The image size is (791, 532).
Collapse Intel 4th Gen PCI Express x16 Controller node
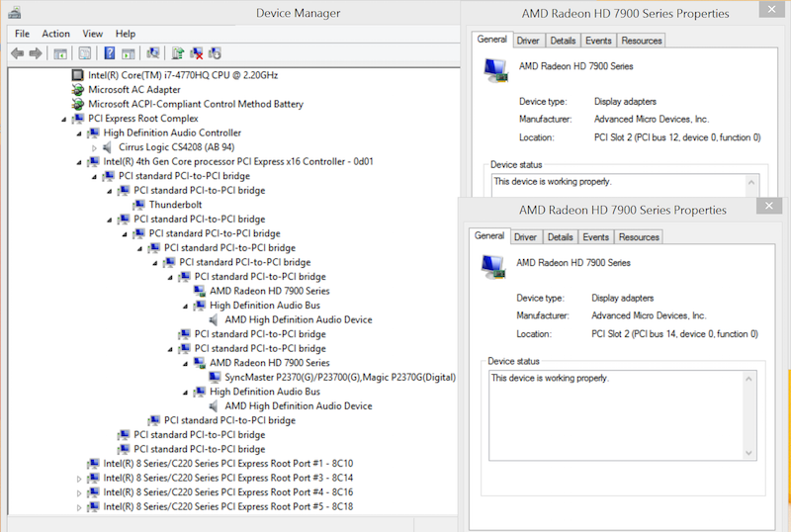(x=79, y=162)
